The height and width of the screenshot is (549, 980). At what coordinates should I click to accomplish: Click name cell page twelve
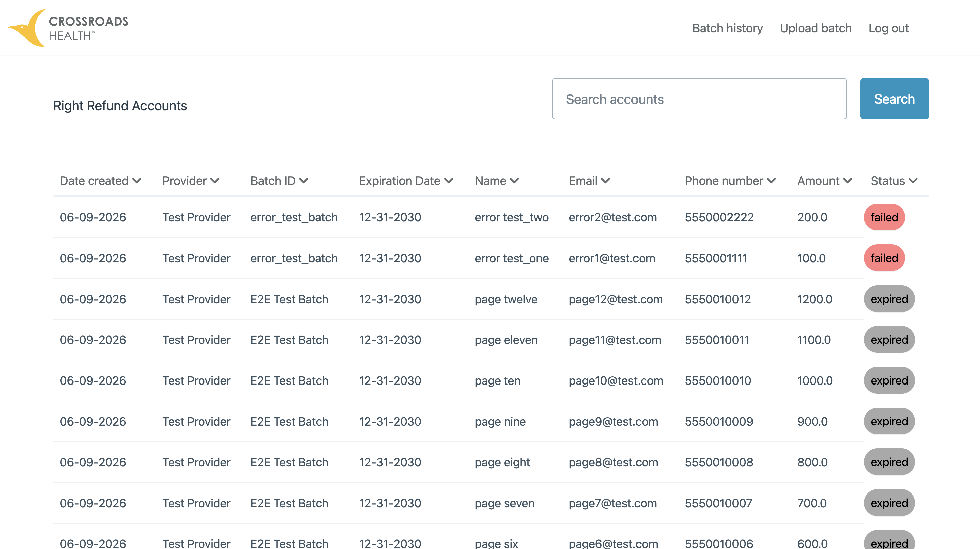[x=506, y=299]
